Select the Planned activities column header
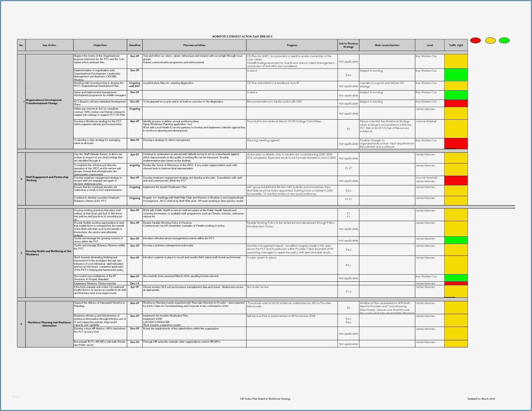 (194, 45)
